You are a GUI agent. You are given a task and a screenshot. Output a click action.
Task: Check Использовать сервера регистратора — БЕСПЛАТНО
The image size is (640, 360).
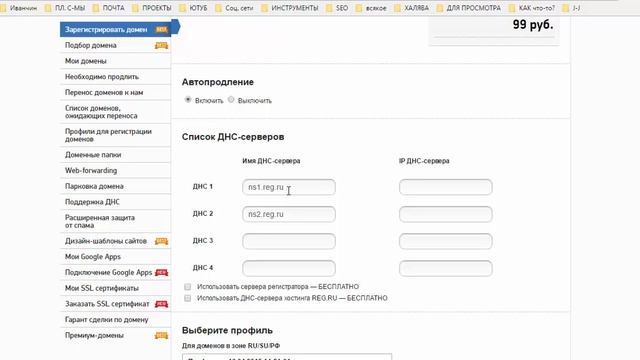click(x=187, y=287)
